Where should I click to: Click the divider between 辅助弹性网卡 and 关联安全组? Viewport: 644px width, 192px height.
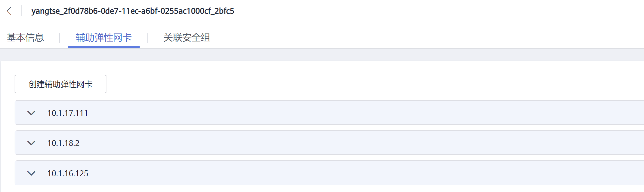[x=147, y=38]
